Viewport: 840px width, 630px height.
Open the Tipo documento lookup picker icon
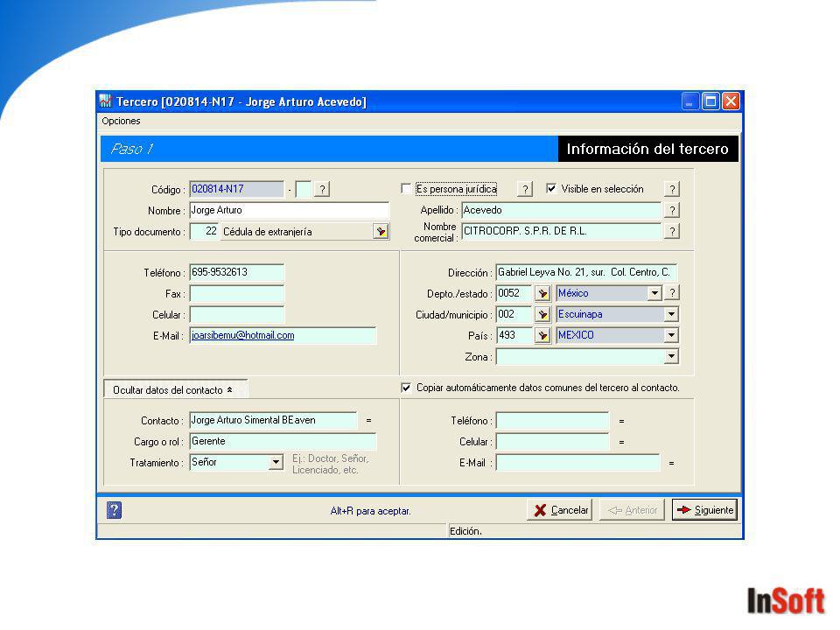(381, 231)
